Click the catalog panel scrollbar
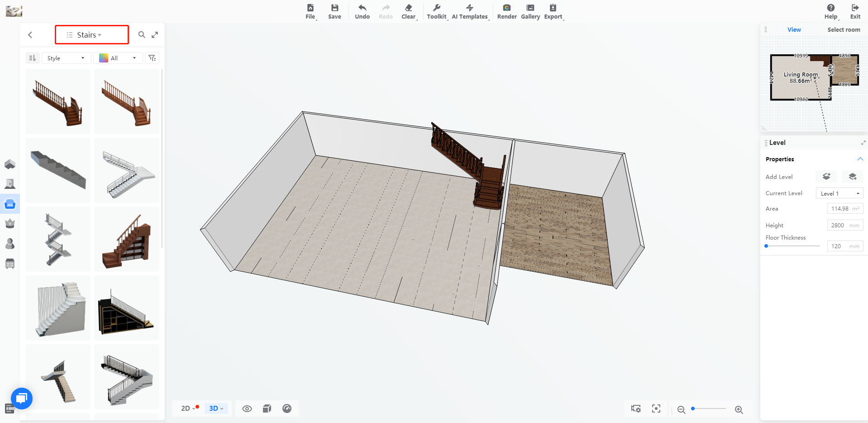Image resolution: width=868 pixels, height=423 pixels. [x=162, y=159]
